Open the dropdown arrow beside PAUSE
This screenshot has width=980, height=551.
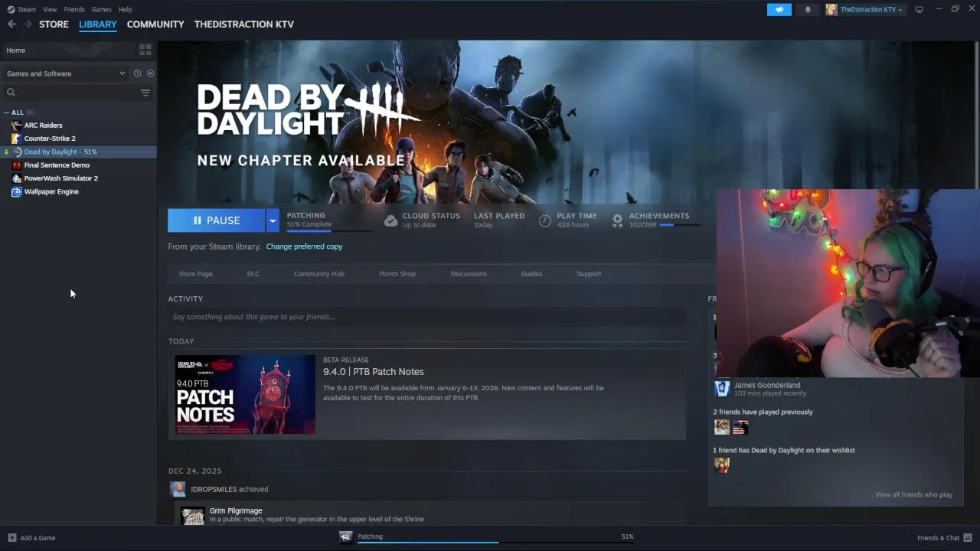(273, 220)
